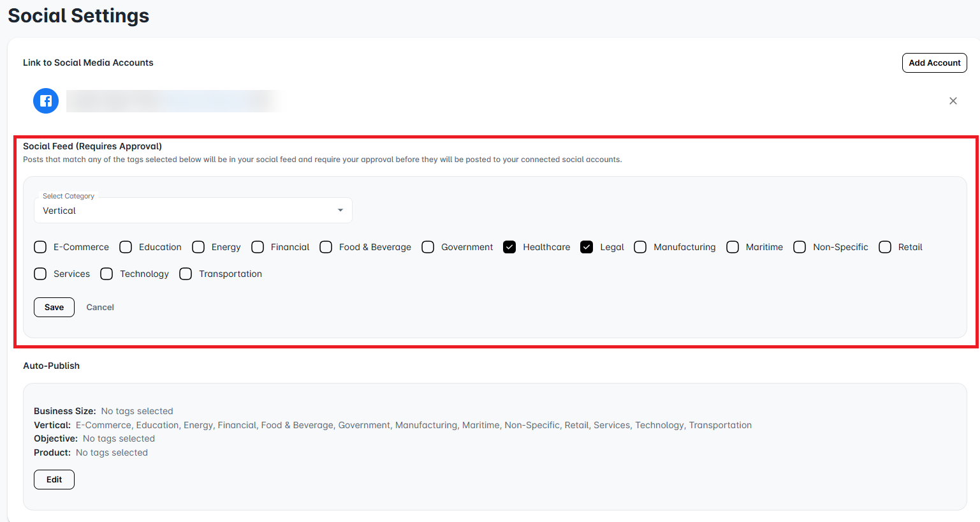Enable the E-Commerce checkbox
This screenshot has width=980, height=522.
(41, 247)
